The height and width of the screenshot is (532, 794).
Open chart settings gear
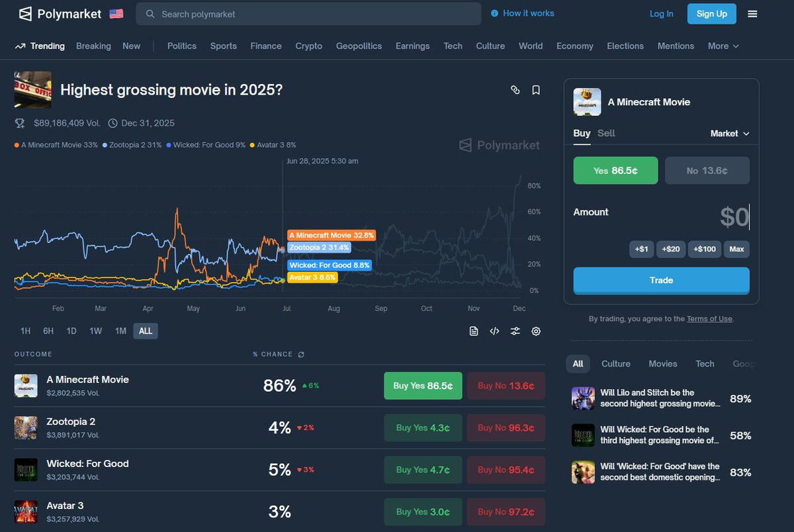point(536,332)
